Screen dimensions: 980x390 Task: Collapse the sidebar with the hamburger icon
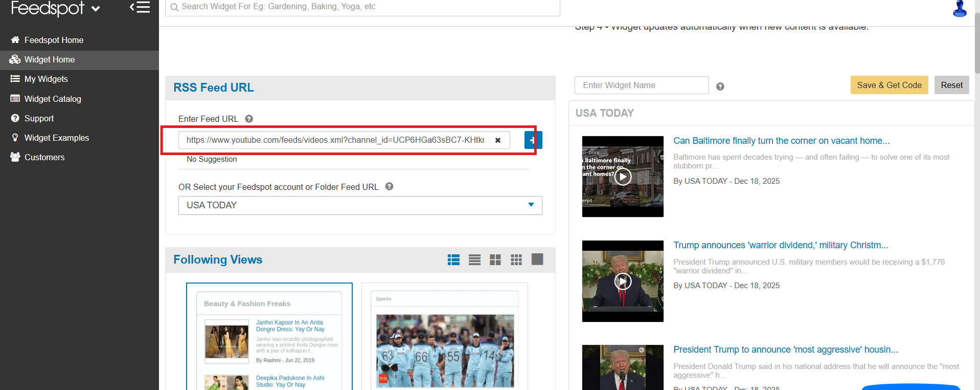(x=140, y=7)
